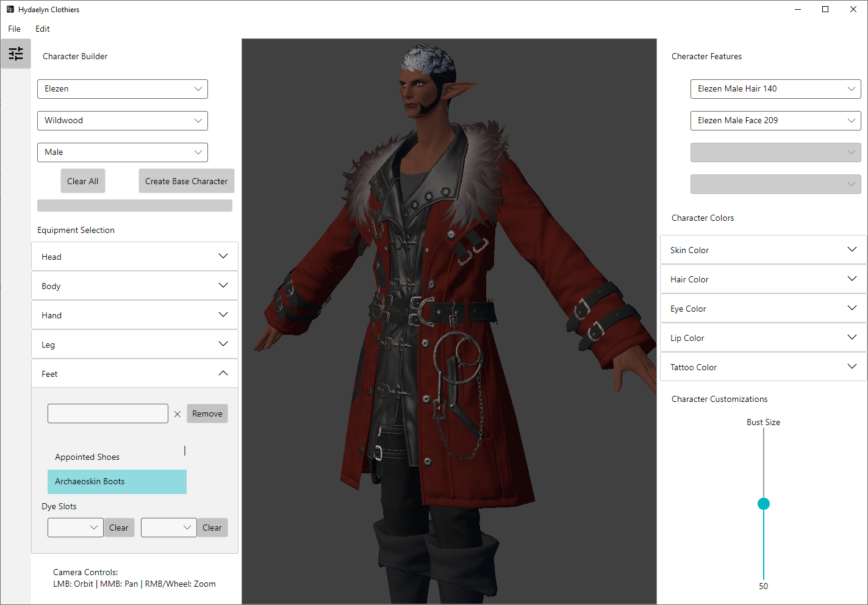The image size is (868, 605).
Task: Expand the Lip Color section
Action: point(764,338)
